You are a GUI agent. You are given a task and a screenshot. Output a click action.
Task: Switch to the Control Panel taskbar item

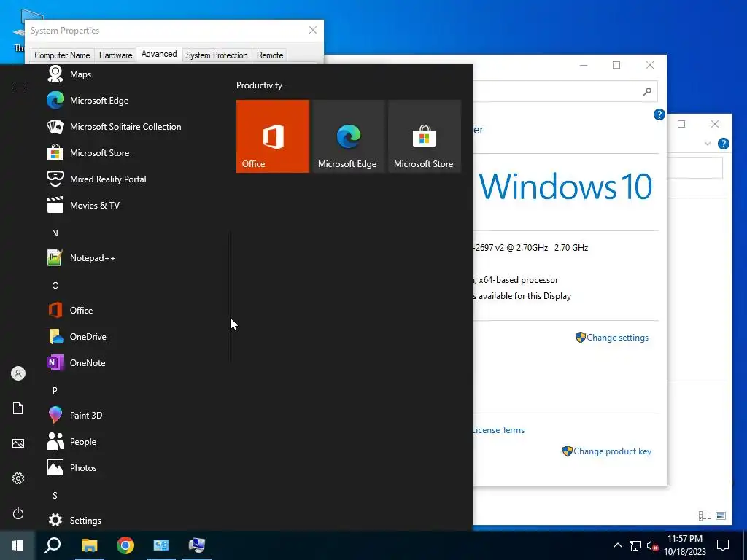pyautogui.click(x=161, y=545)
